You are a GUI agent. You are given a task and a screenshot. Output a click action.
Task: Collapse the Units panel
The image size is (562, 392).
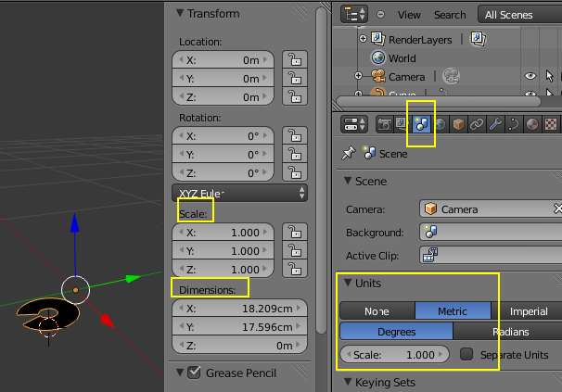point(347,283)
